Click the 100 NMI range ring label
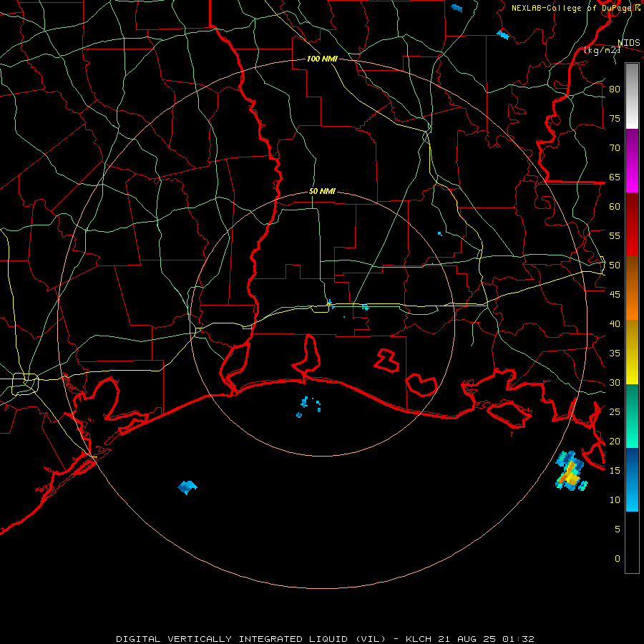The image size is (644, 644). click(x=322, y=59)
